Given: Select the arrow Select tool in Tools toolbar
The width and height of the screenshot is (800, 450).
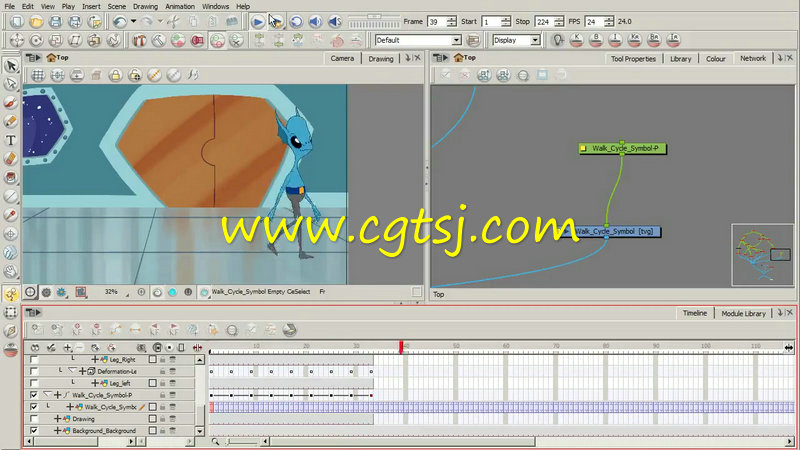Looking at the screenshot, I should (x=11, y=65).
